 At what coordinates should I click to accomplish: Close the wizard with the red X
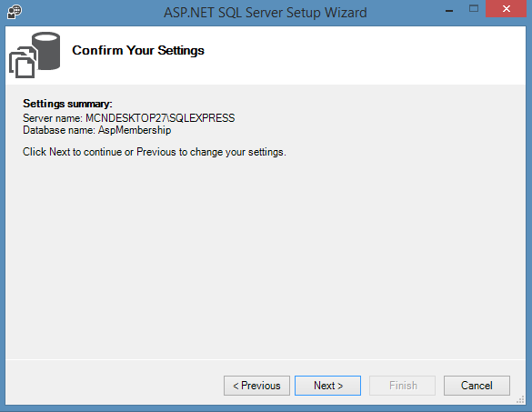pyautogui.click(x=507, y=9)
